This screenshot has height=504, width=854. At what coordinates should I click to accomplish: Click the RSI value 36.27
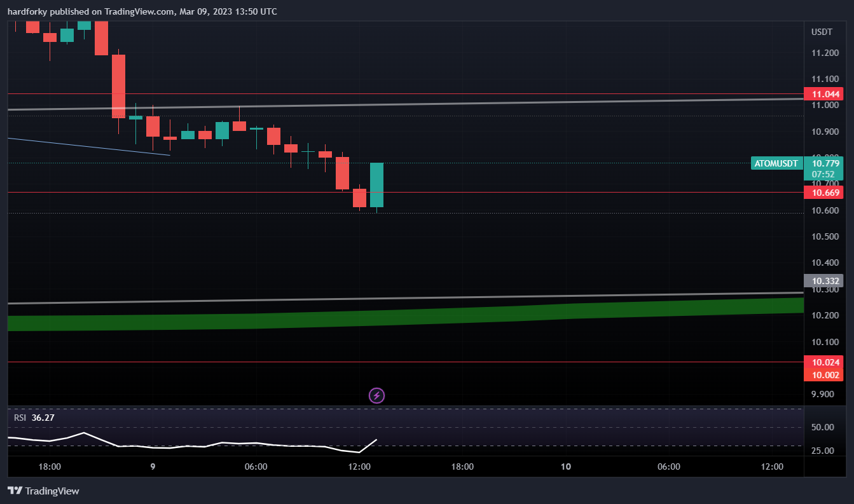tap(43, 418)
